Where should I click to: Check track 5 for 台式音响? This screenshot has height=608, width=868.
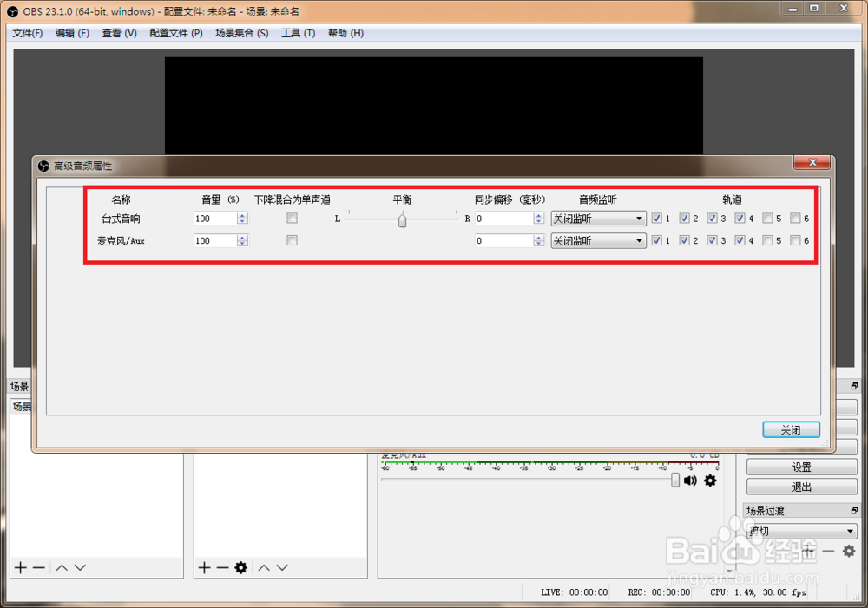(x=767, y=218)
